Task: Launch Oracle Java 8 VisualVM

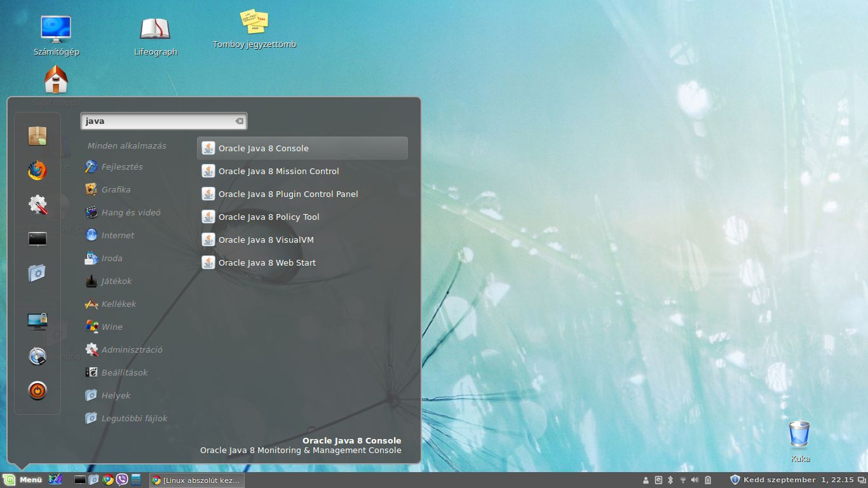Action: pyautogui.click(x=302, y=240)
